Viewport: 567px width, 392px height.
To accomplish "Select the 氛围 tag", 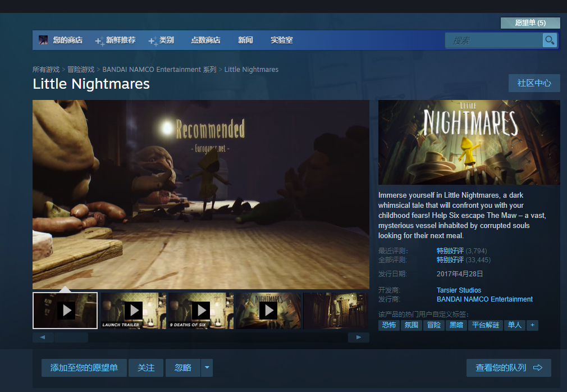I will pos(411,325).
